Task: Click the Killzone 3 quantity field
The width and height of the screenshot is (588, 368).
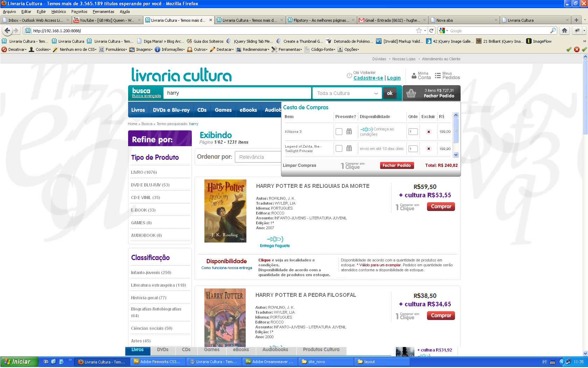Action: pyautogui.click(x=413, y=132)
